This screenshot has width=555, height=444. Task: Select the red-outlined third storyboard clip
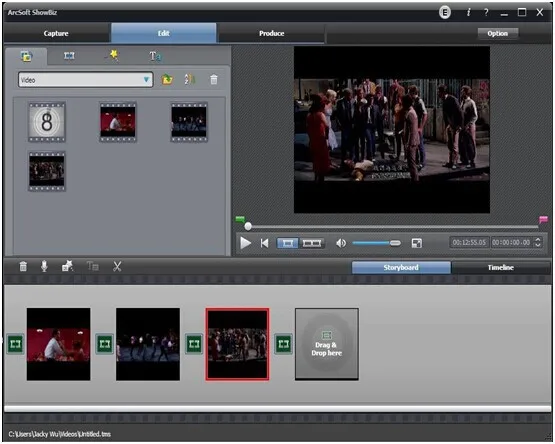238,345
